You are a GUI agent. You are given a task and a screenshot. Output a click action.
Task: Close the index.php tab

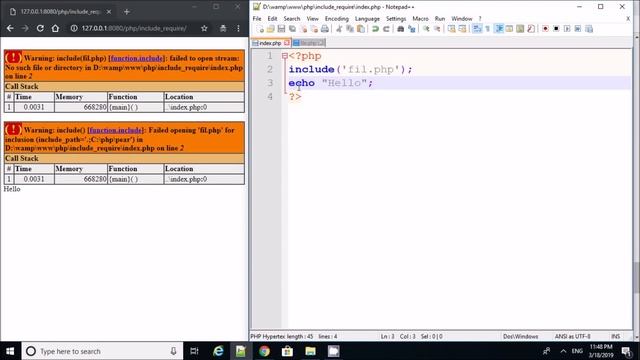click(287, 43)
